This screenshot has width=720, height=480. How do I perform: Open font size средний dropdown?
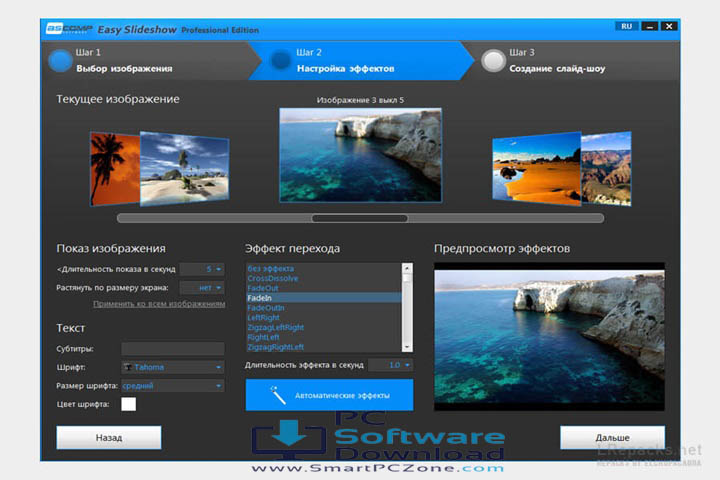(173, 386)
